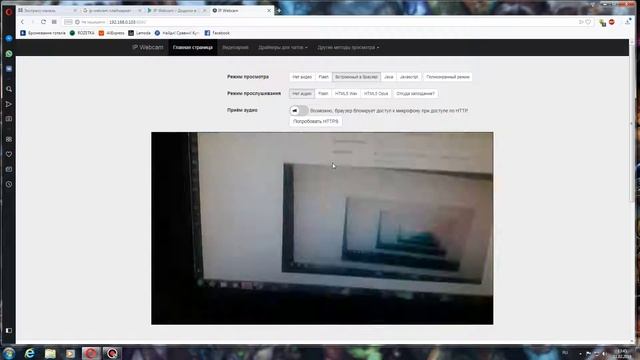Open the Видеоархив nav item
640x360 pixels.
[x=235, y=47]
